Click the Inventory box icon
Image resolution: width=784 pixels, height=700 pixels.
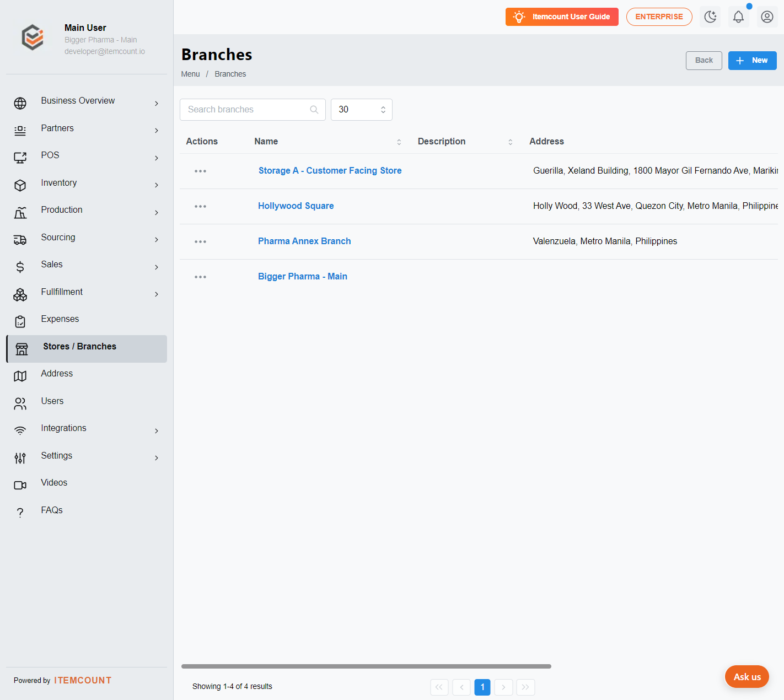[x=20, y=185]
